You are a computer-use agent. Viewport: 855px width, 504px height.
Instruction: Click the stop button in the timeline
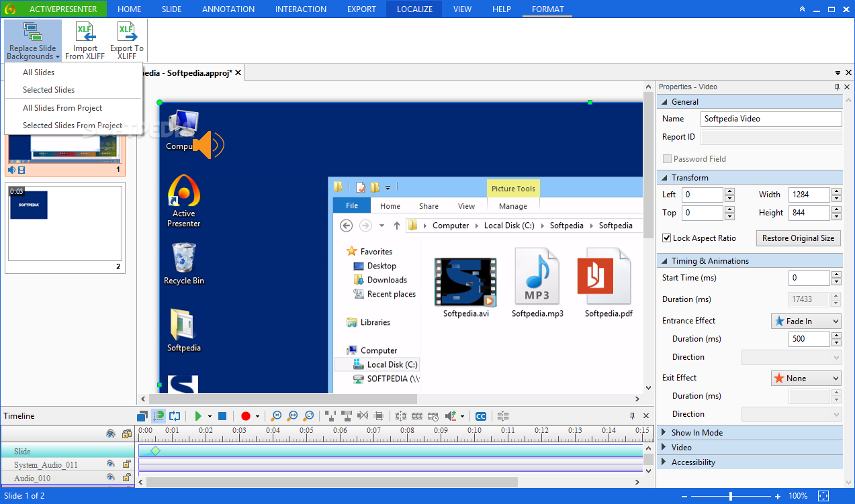pos(222,416)
